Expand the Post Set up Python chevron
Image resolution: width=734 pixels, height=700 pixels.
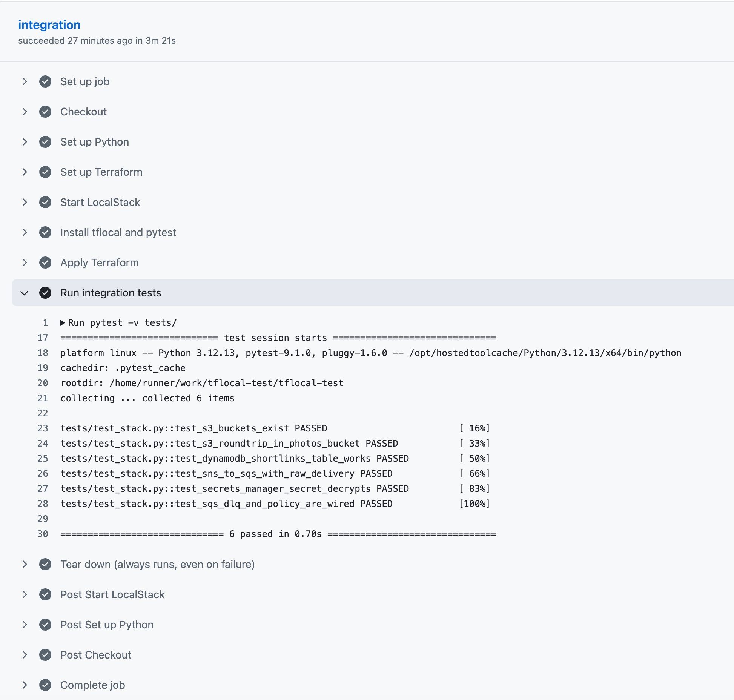(x=25, y=625)
